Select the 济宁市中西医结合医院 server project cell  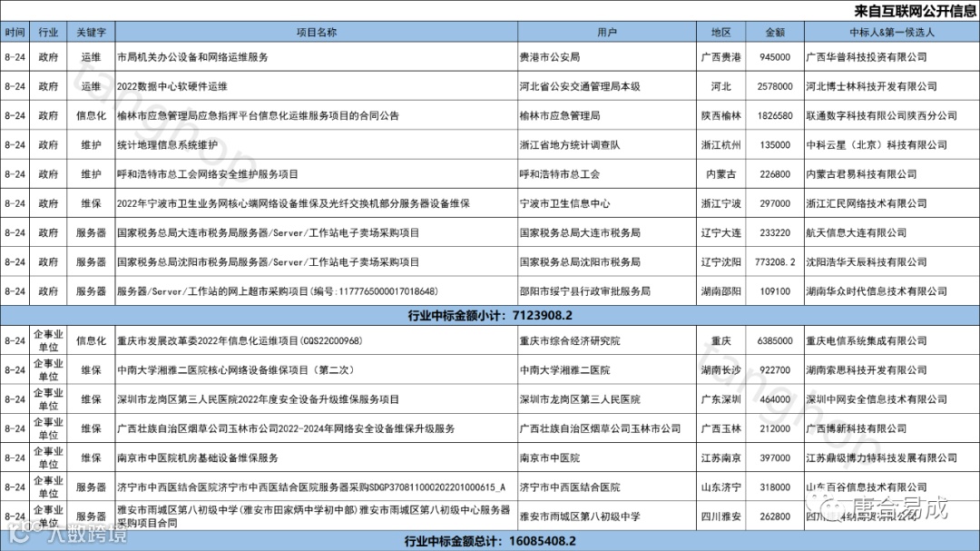coord(317,487)
